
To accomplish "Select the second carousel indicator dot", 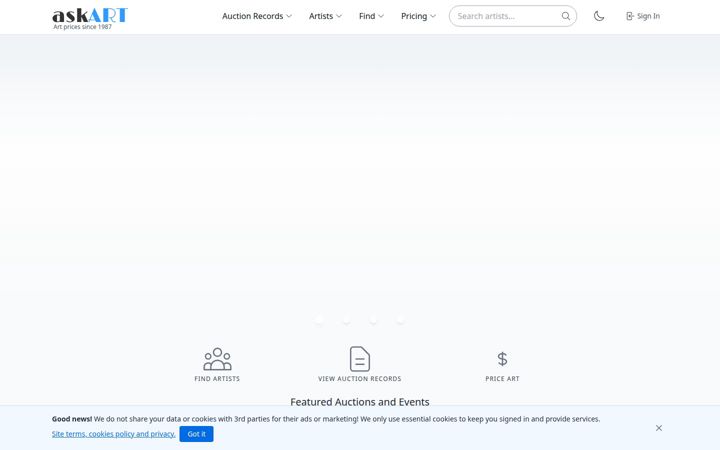I will (347, 320).
